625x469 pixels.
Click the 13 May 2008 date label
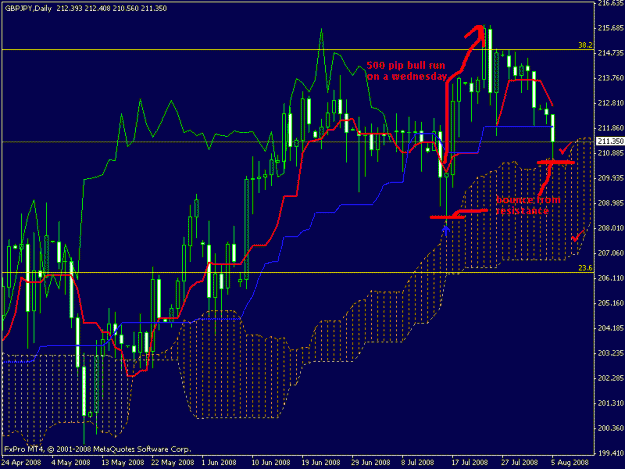(123, 462)
